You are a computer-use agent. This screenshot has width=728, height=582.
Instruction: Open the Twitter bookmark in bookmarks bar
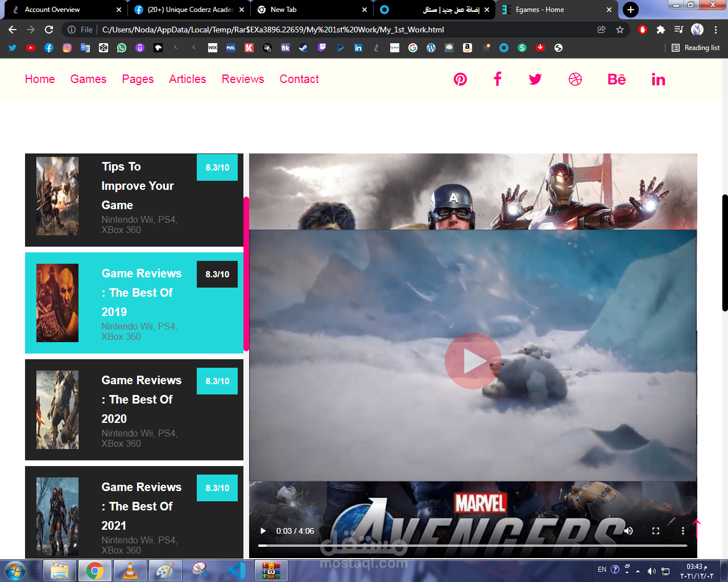point(13,48)
